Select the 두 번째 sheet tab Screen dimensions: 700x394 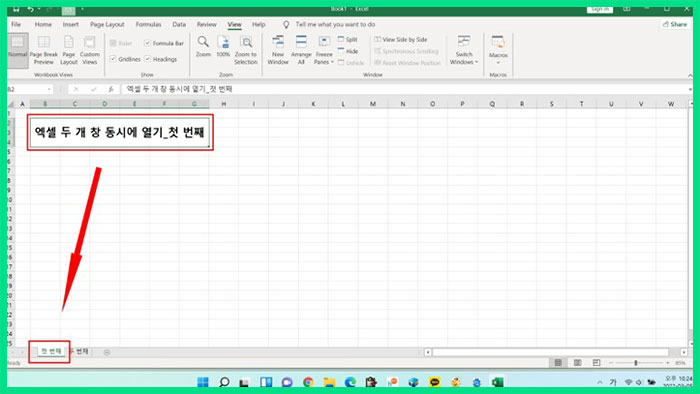pos(80,352)
